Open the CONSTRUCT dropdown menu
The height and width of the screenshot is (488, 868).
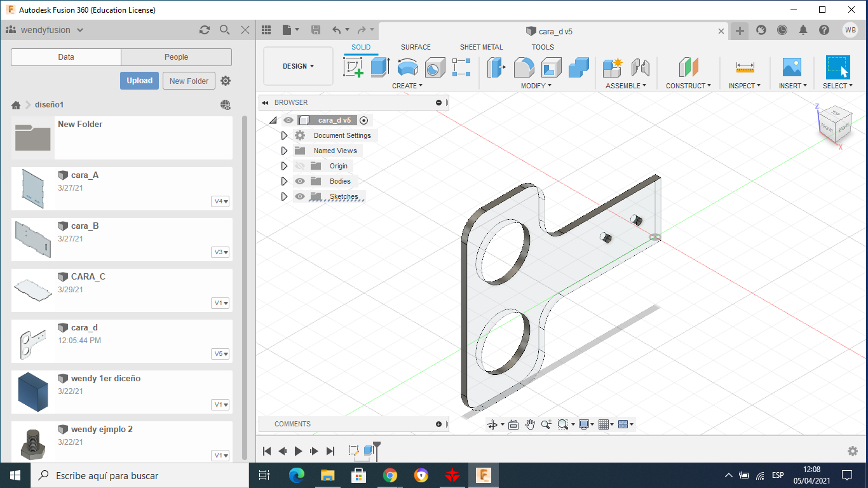click(x=688, y=86)
